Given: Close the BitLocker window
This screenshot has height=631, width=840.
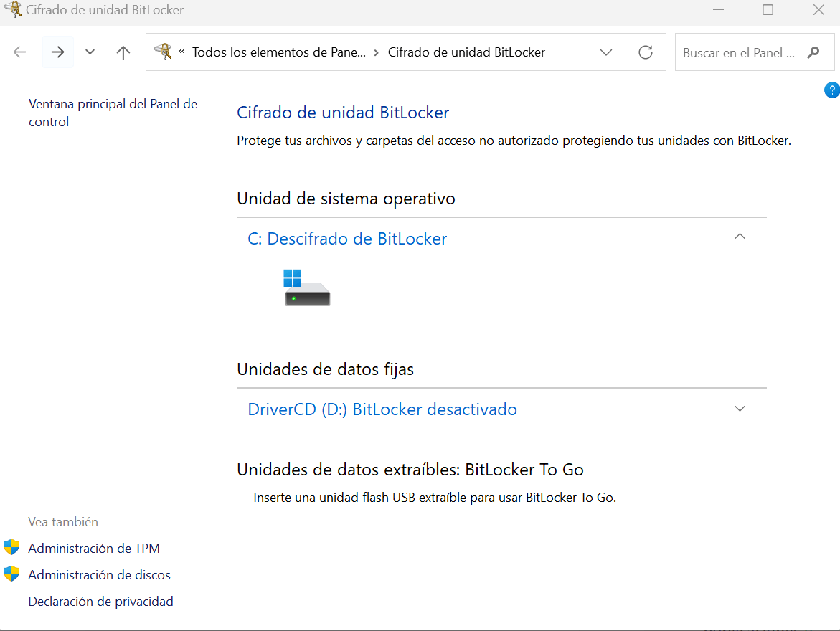Looking at the screenshot, I should coord(818,9).
